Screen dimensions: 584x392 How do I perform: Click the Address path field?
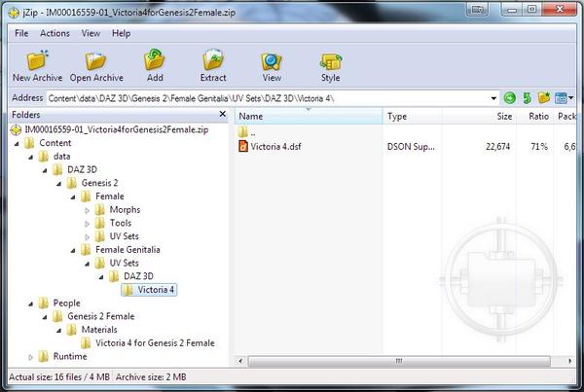pyautogui.click(x=268, y=98)
